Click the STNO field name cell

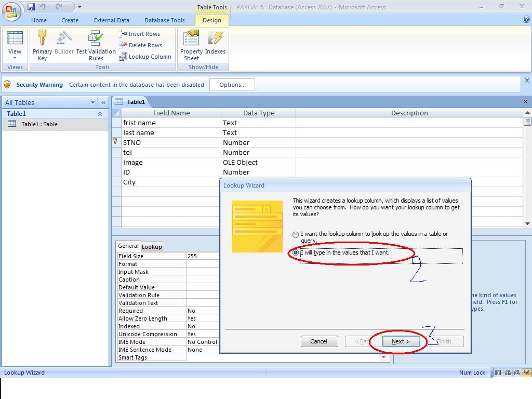(171, 142)
